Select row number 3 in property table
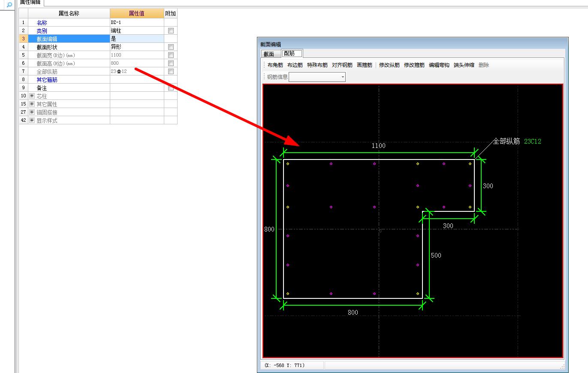 23,39
